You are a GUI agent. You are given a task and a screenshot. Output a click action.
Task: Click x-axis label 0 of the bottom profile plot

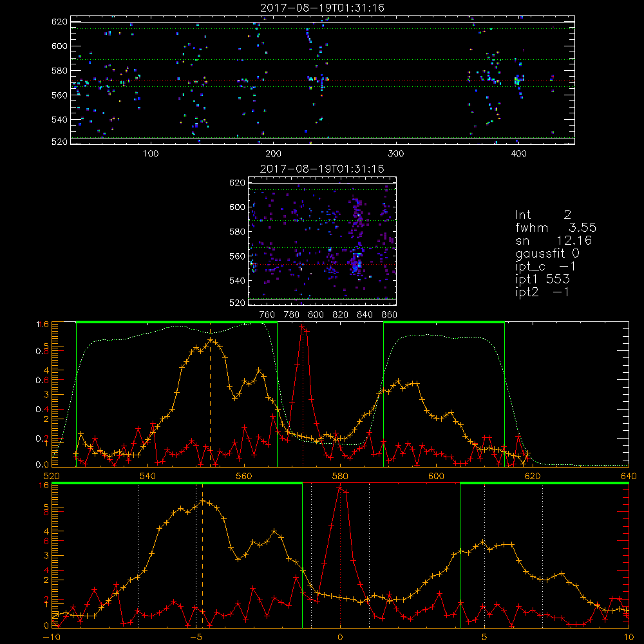point(340,637)
